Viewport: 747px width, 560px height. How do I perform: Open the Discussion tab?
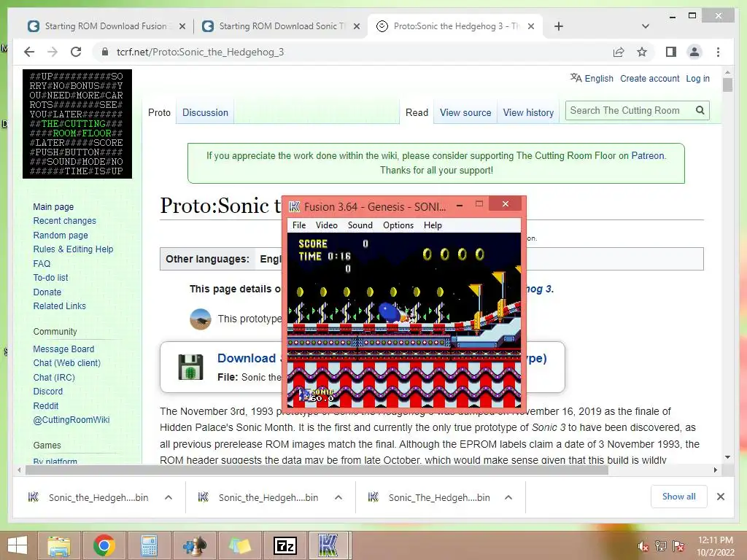(x=205, y=113)
